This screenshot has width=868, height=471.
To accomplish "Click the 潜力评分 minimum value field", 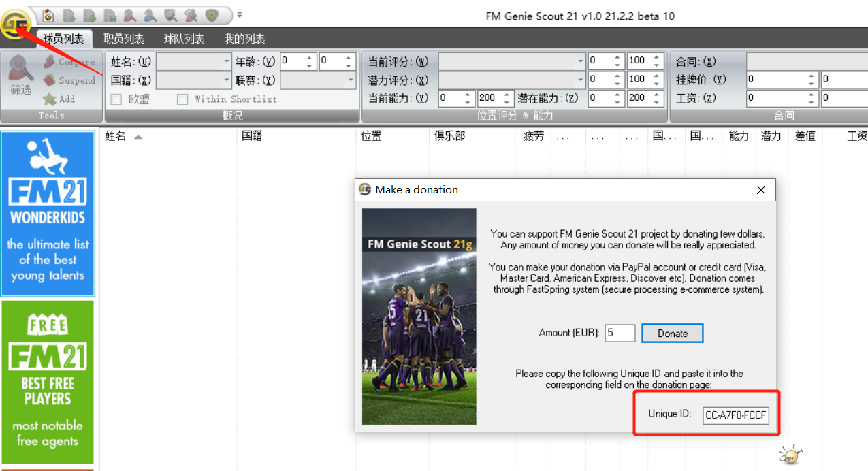I will (x=606, y=80).
